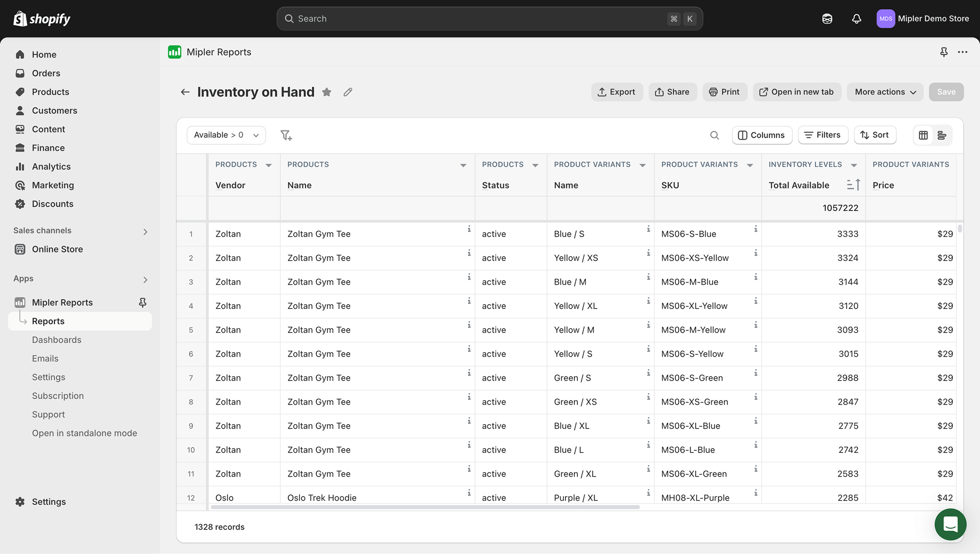This screenshot has height=554, width=980.
Task: Click the add filter funnel icon
Action: (286, 135)
